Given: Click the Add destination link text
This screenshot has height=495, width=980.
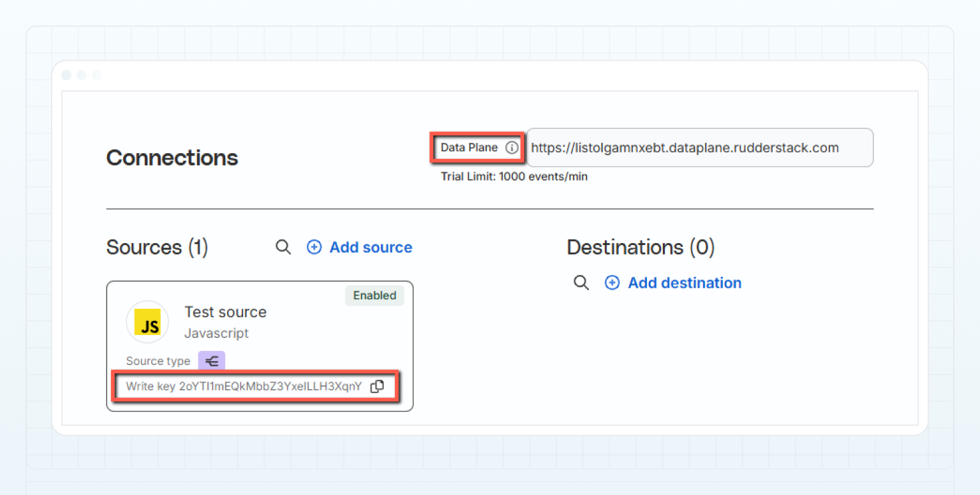Looking at the screenshot, I should click(685, 283).
